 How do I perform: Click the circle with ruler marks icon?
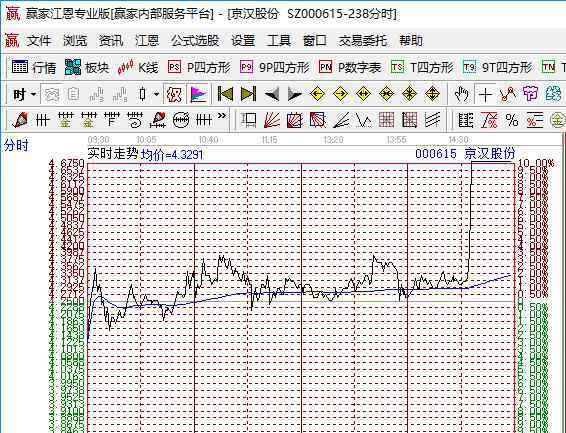pyautogui.click(x=181, y=120)
